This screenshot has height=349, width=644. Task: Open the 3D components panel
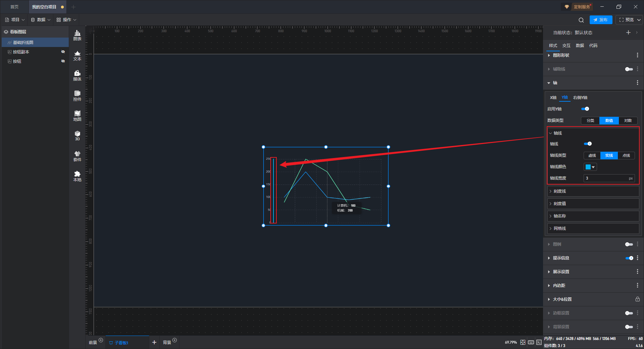[77, 136]
